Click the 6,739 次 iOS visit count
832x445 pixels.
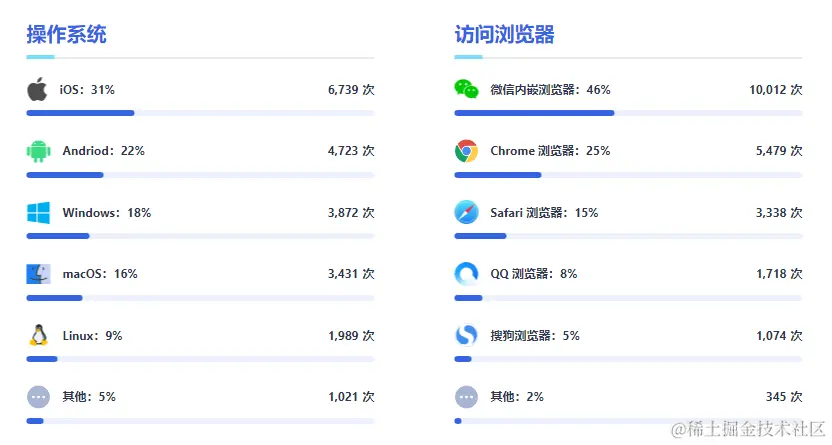pos(351,90)
